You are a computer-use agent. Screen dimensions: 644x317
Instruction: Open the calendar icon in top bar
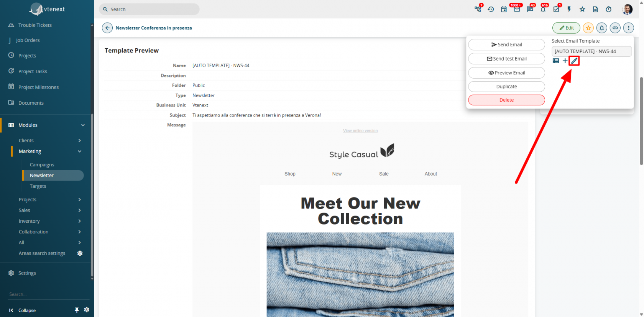(x=504, y=9)
